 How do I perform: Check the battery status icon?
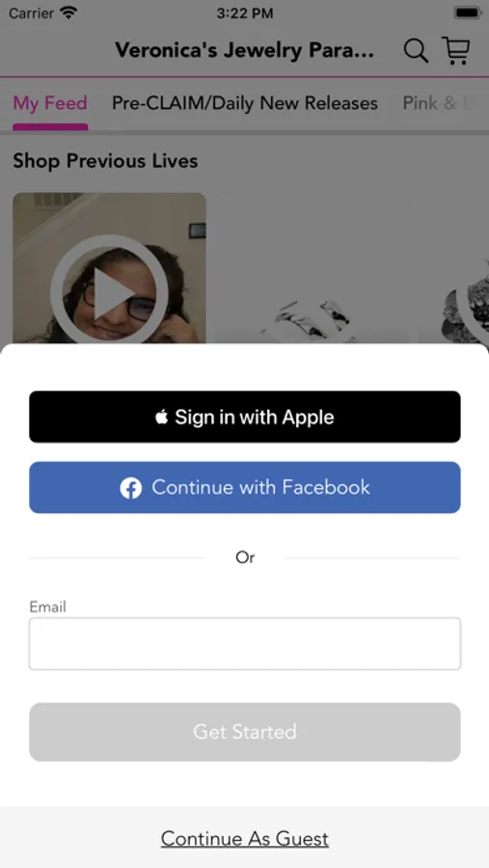click(468, 13)
